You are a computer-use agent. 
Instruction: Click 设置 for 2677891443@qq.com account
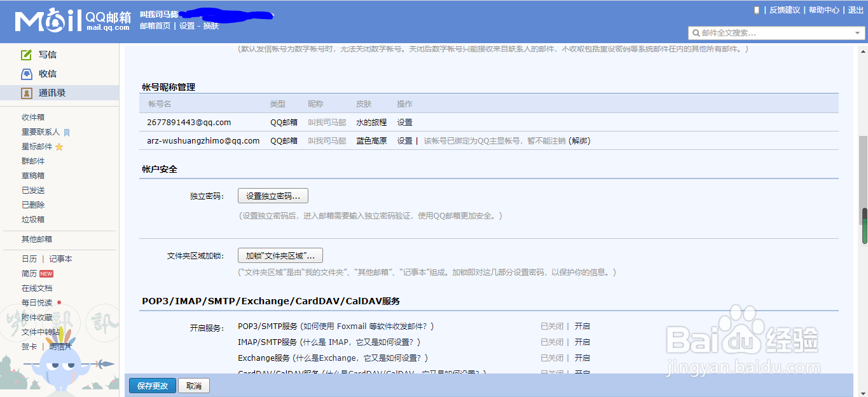tap(404, 123)
